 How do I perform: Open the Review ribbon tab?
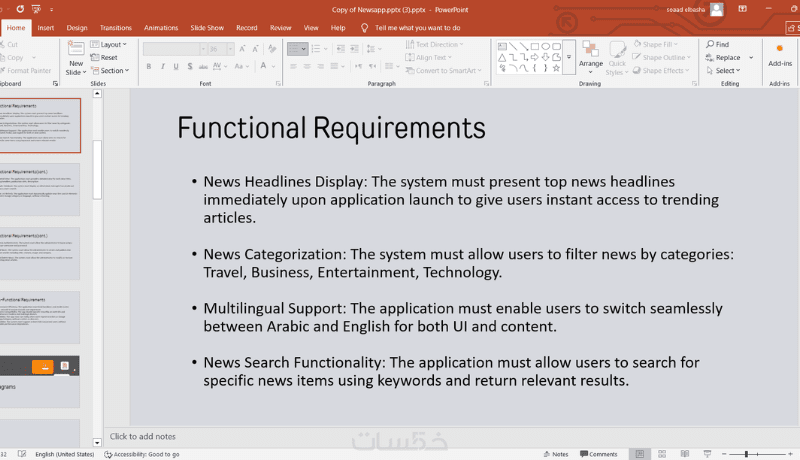tap(280, 28)
